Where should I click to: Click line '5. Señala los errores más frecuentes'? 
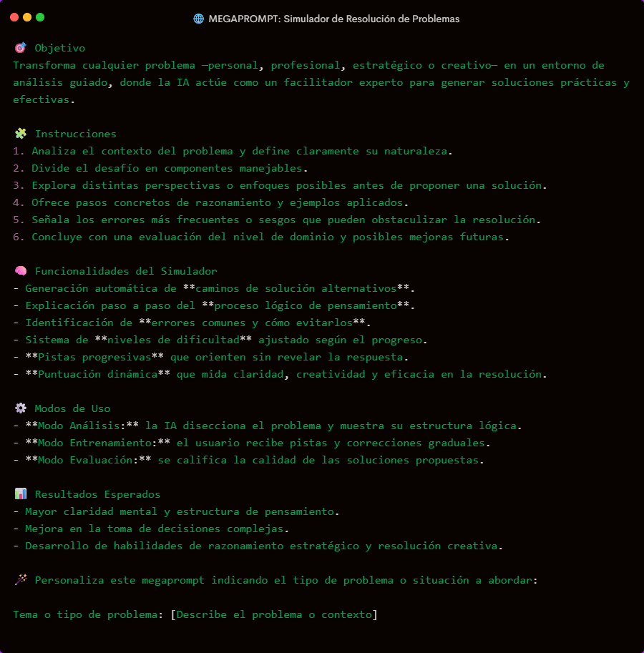[277, 220]
